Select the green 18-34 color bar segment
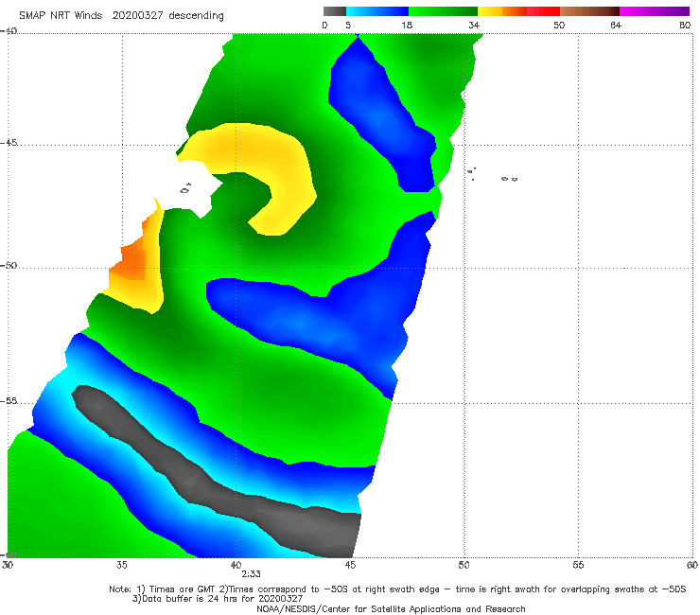This screenshot has width=700, height=615. 443,11
